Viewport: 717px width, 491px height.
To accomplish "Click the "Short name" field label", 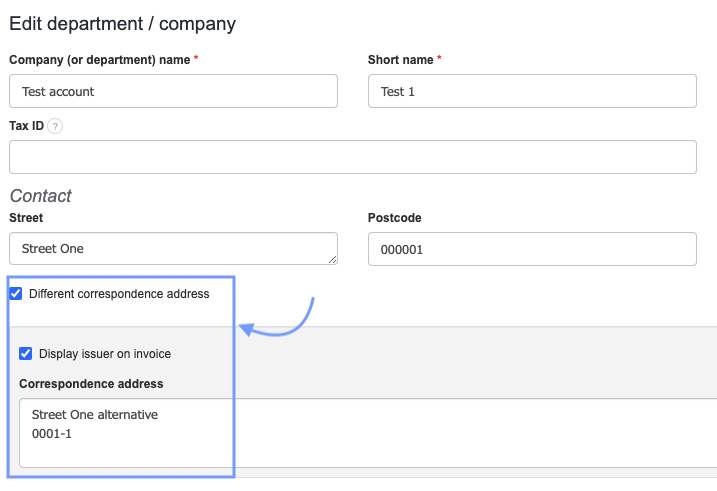I will point(401,60).
